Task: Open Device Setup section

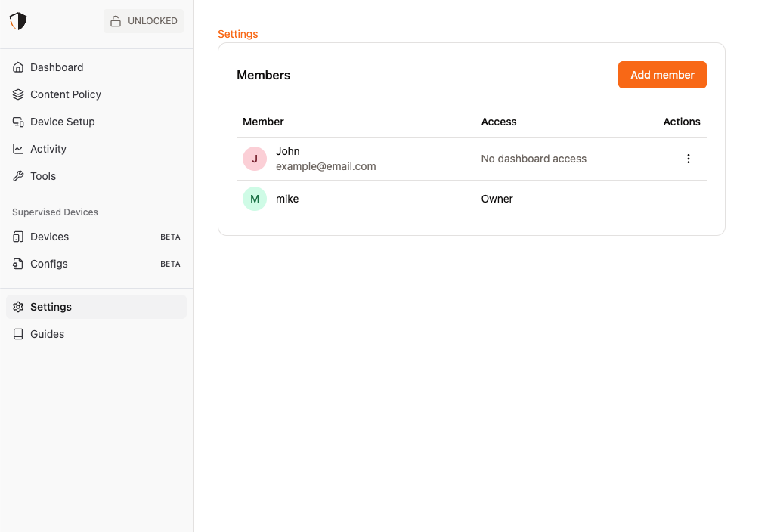Action: (x=97, y=122)
